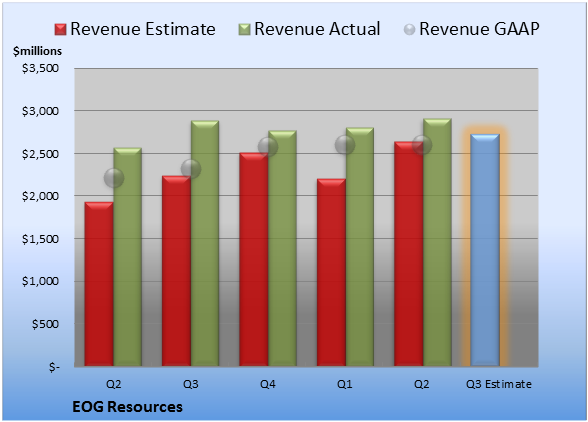588x422 pixels.
Task: Click the Q2 label beside Q3 Estimate
Action: coord(422,384)
